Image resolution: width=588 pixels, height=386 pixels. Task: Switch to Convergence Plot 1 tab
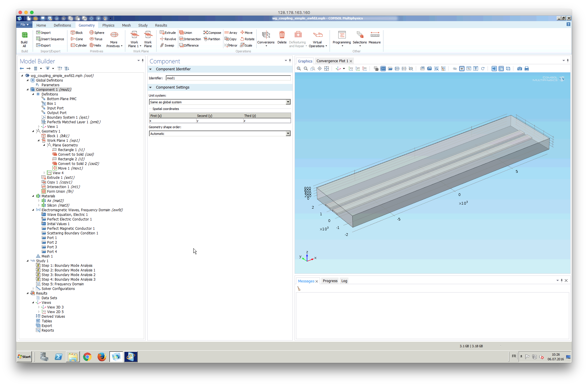click(332, 61)
